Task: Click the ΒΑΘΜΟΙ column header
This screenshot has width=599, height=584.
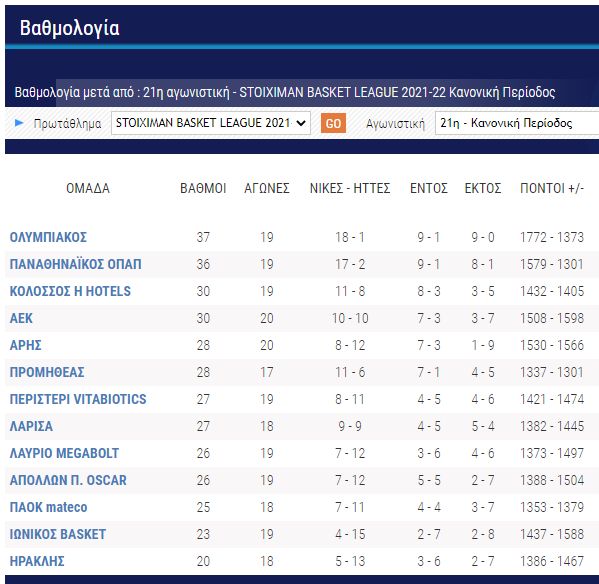Action: (x=203, y=188)
